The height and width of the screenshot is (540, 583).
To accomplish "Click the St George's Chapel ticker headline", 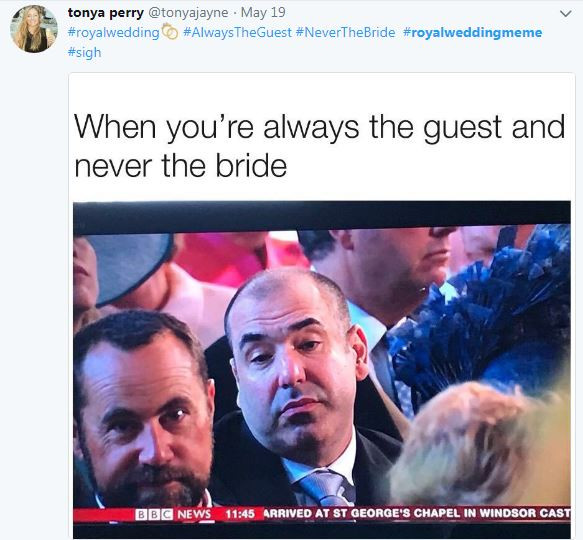I will pyautogui.click(x=417, y=513).
